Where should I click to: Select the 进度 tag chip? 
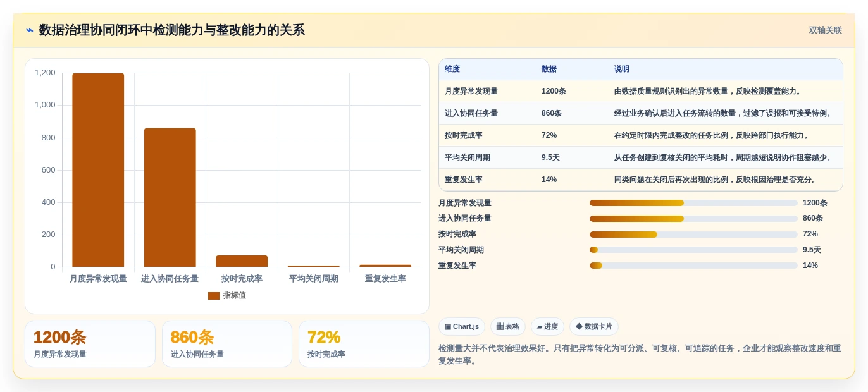[x=547, y=327]
